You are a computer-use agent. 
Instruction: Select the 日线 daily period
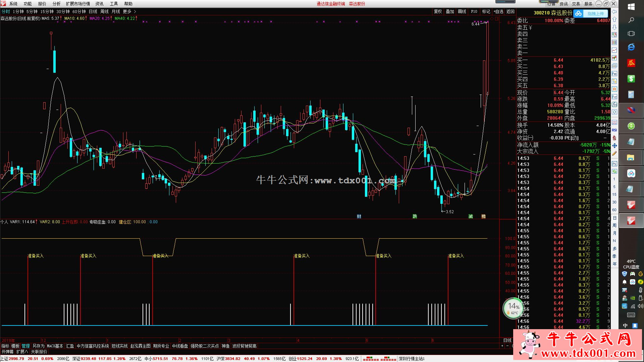pyautogui.click(x=93, y=11)
